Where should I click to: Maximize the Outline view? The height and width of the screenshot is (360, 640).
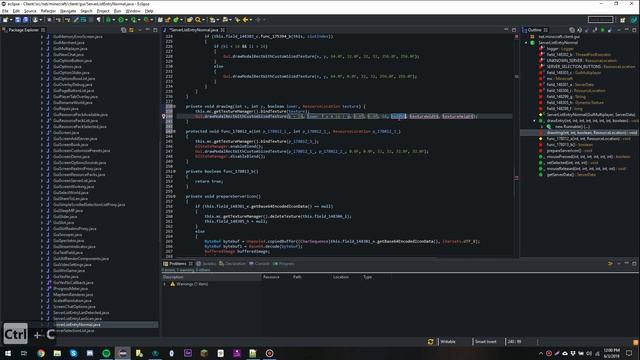[x=634, y=30]
